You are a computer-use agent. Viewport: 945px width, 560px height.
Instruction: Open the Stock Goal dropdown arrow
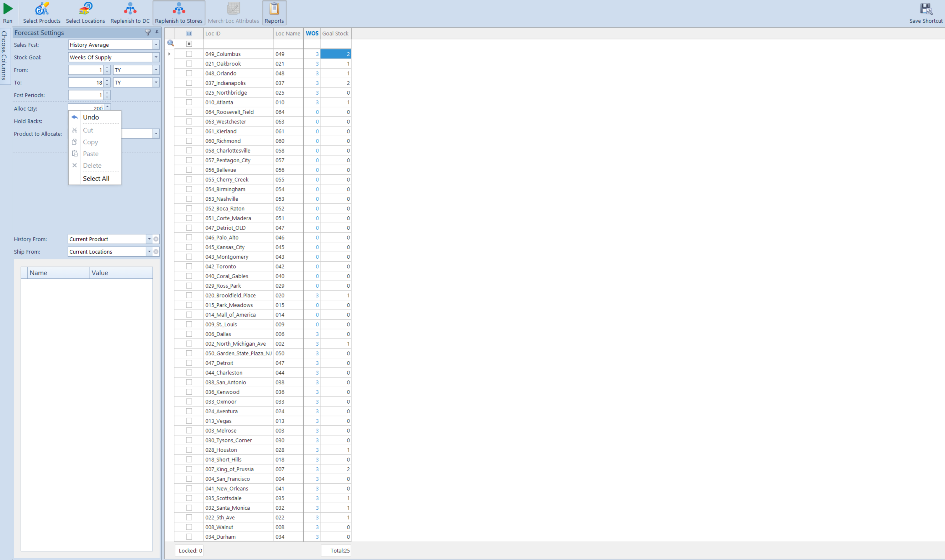(156, 57)
